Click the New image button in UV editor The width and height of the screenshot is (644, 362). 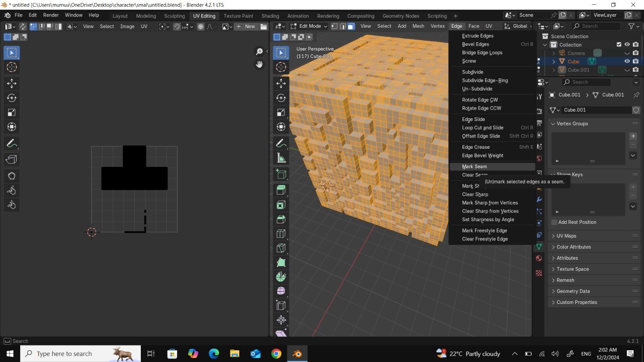(x=246, y=27)
